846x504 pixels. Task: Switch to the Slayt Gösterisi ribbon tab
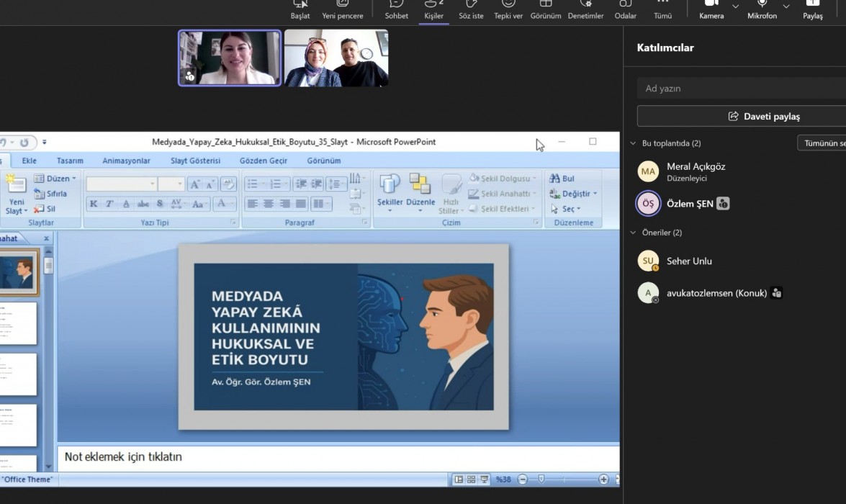[x=195, y=161]
